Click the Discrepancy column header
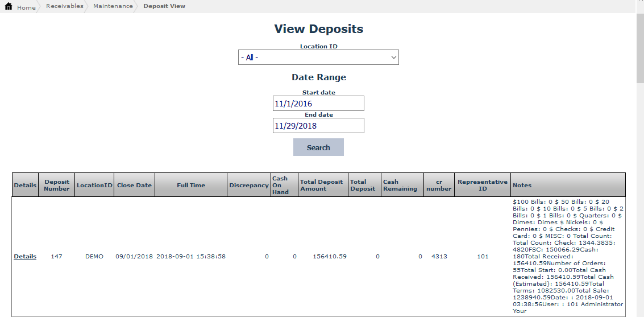Viewport: 644px width, 317px height. 248,185
